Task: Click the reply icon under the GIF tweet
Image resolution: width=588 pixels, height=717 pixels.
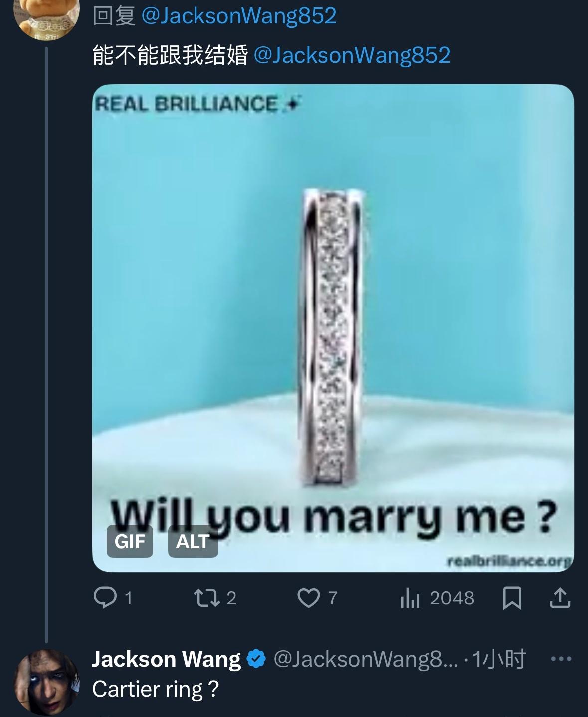Action: [x=105, y=598]
